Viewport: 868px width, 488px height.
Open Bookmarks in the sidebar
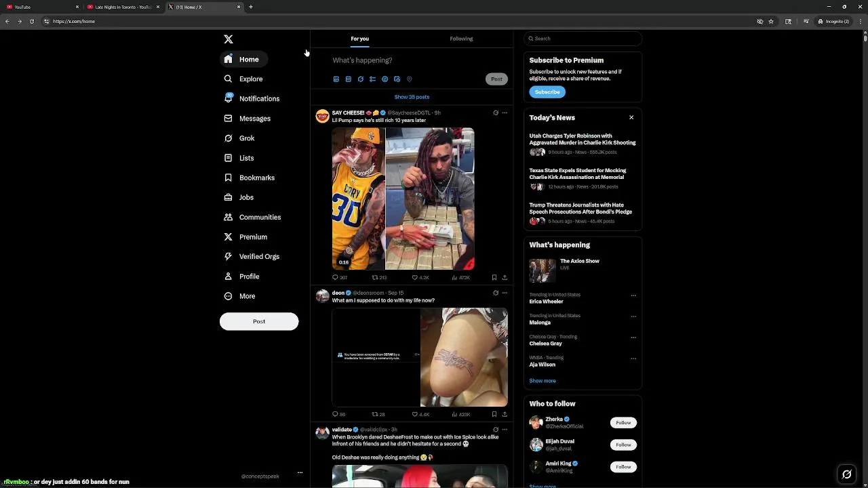point(250,178)
